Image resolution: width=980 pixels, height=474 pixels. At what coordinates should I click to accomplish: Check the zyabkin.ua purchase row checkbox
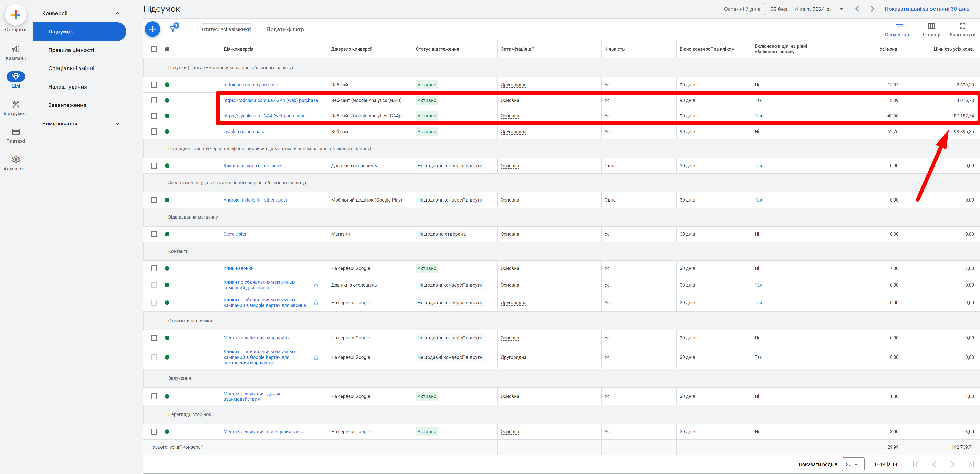pyautogui.click(x=154, y=132)
